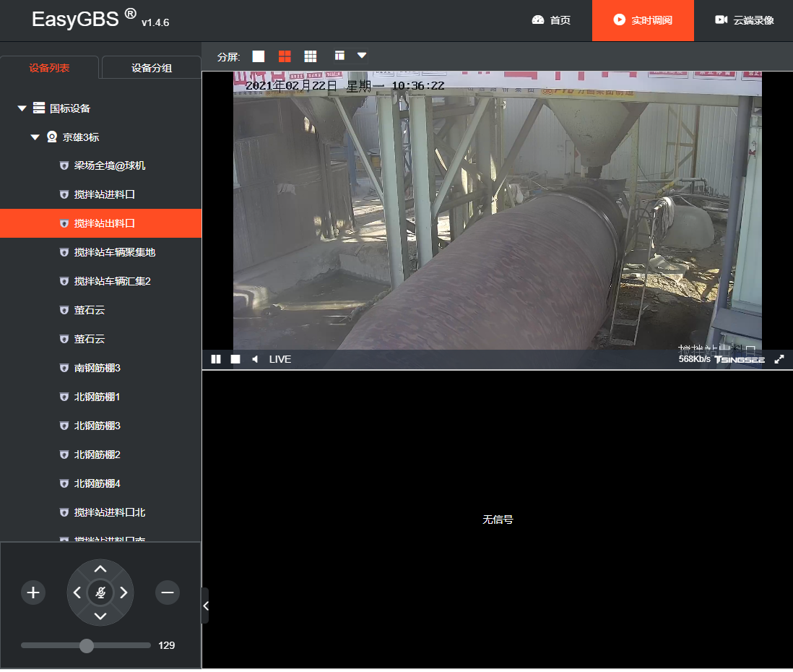
Task: Collapse the 京雄3标 device node
Action: pos(35,137)
